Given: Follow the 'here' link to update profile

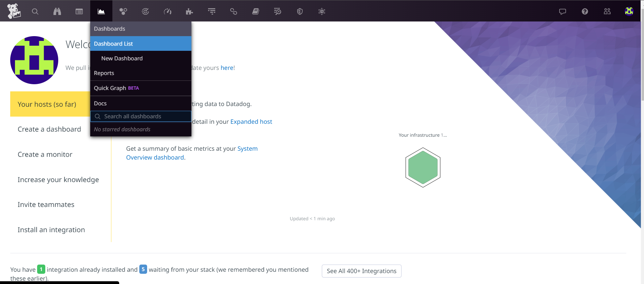Looking at the screenshot, I should click(227, 68).
